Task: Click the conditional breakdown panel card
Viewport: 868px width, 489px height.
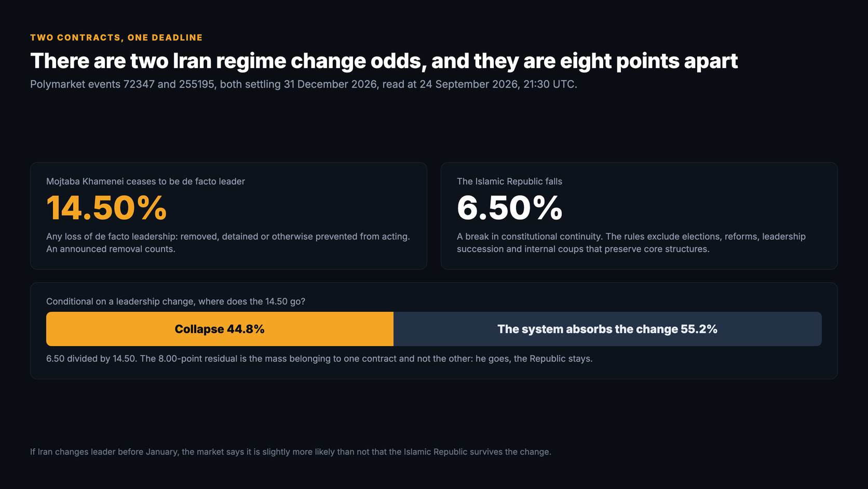Action: [434, 331]
